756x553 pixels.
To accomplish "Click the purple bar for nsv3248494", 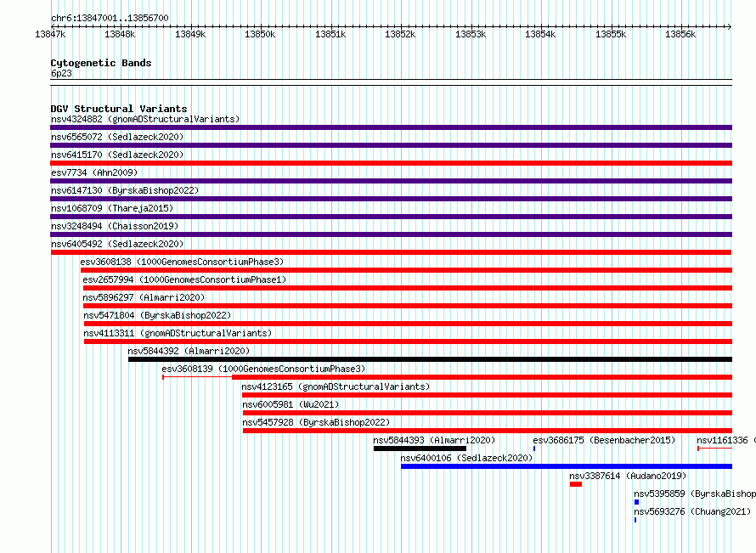I will pos(391,234).
